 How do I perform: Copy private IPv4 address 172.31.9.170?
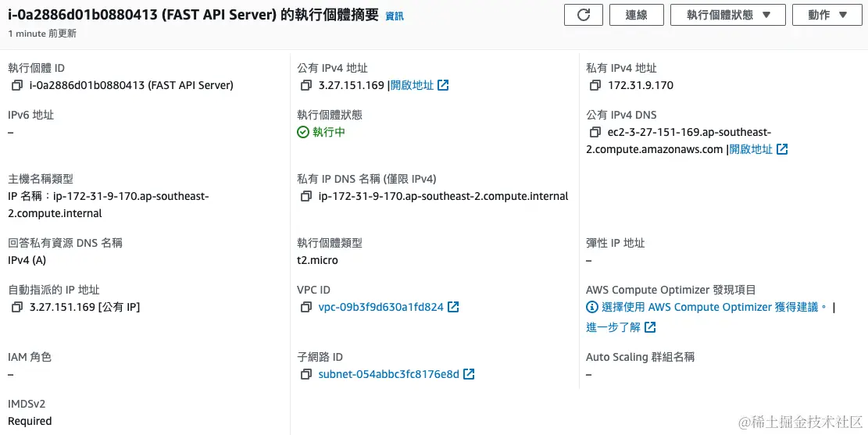(595, 85)
